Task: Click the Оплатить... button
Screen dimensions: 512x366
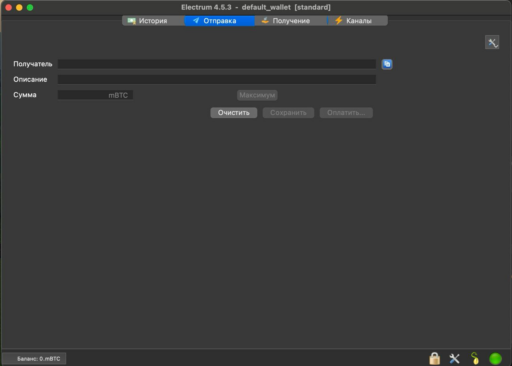Action: [346, 113]
